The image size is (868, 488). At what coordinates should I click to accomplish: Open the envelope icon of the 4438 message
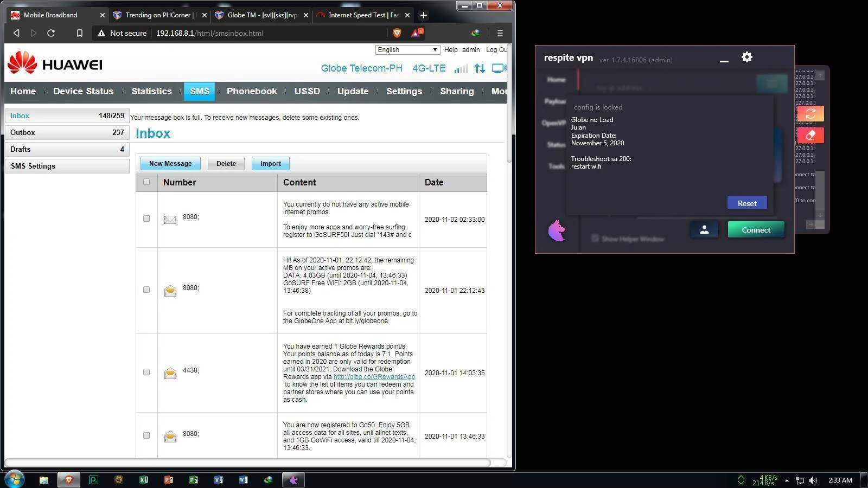pos(170,373)
